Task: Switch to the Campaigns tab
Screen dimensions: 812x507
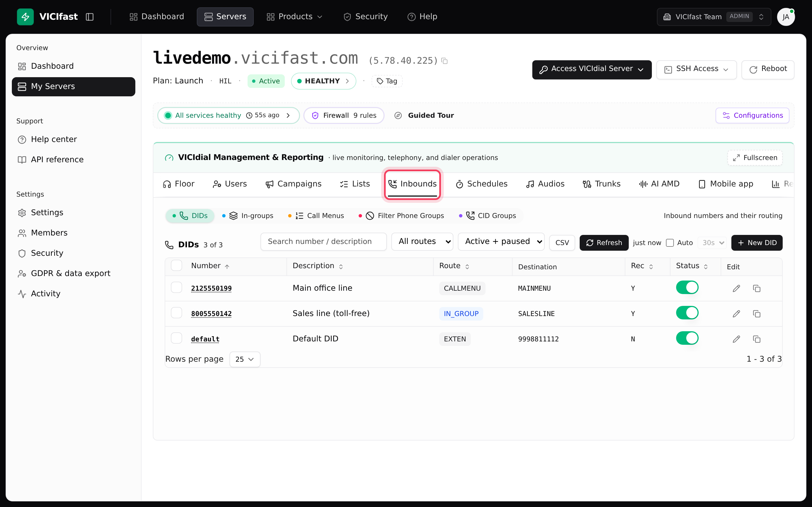Action: (x=294, y=184)
